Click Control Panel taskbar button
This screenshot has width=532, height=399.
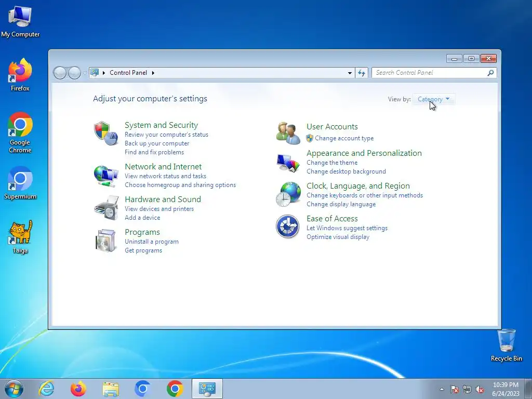click(207, 389)
